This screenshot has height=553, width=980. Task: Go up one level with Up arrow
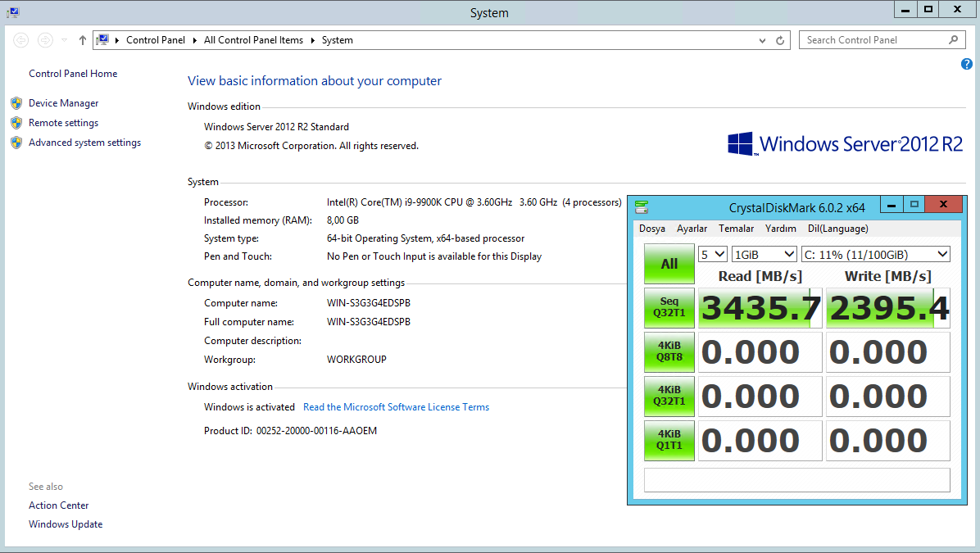point(83,40)
